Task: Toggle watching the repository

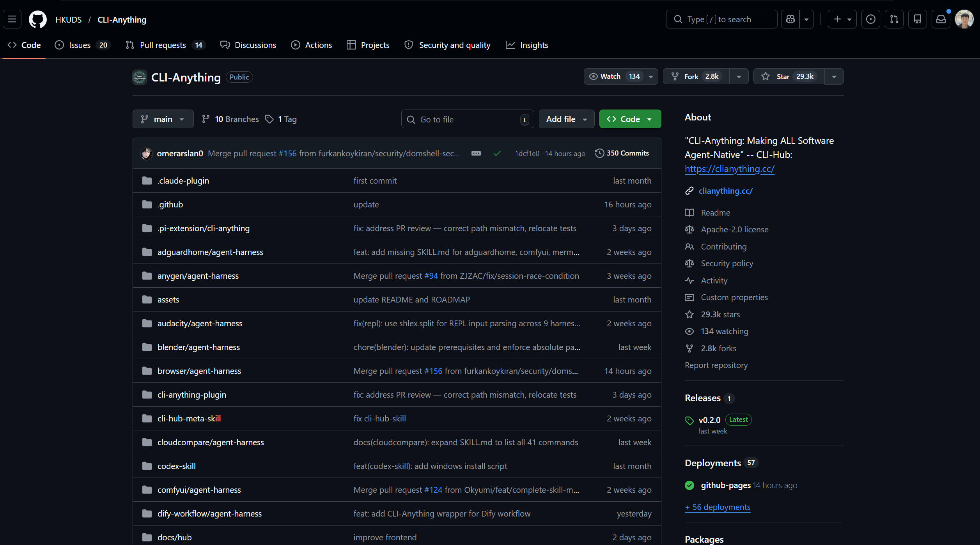Action: [x=607, y=76]
